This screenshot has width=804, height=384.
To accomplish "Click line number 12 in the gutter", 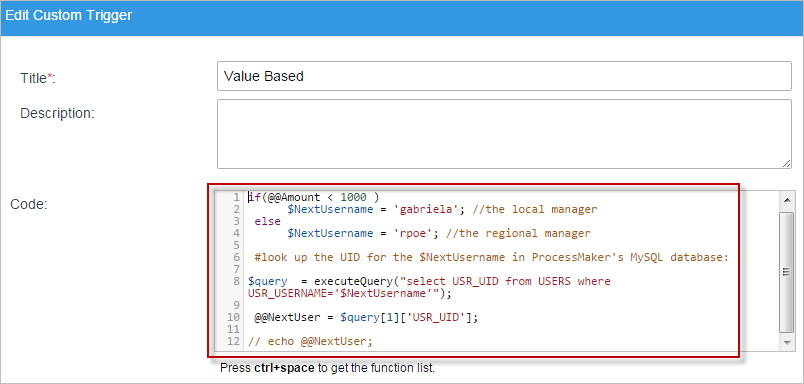I will coord(233,341).
